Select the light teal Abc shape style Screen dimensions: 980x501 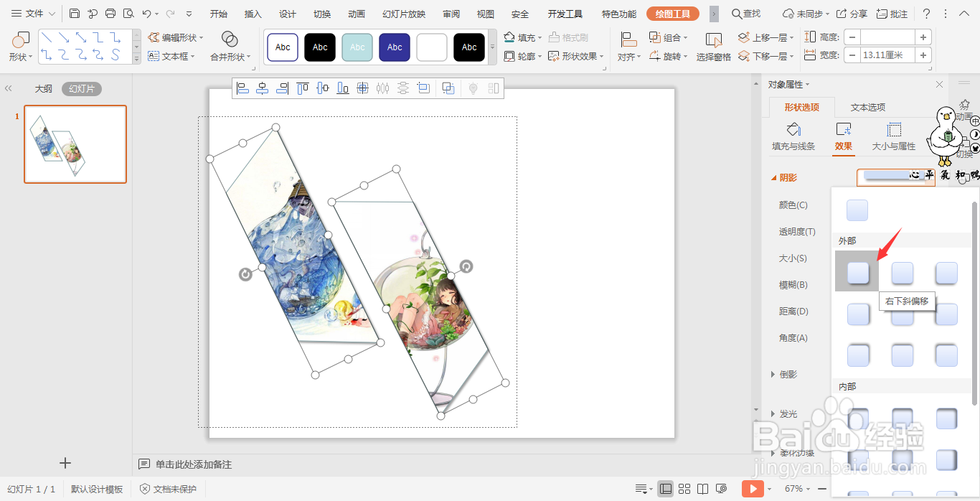tap(357, 47)
